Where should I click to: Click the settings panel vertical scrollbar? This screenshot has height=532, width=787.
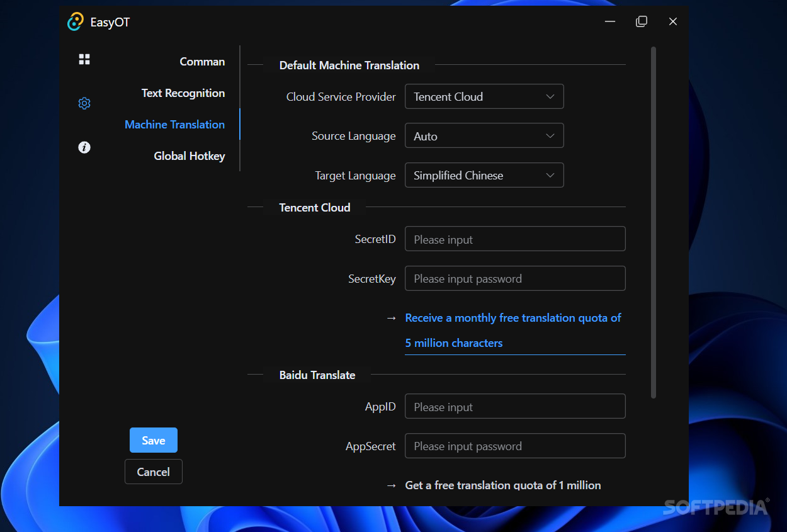(x=654, y=222)
